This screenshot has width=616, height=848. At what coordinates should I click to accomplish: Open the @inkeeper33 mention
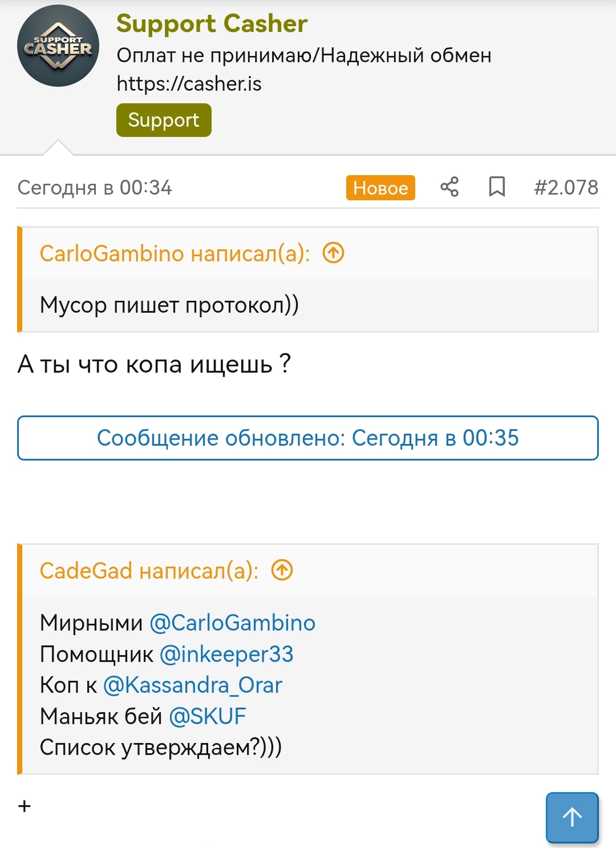[226, 654]
